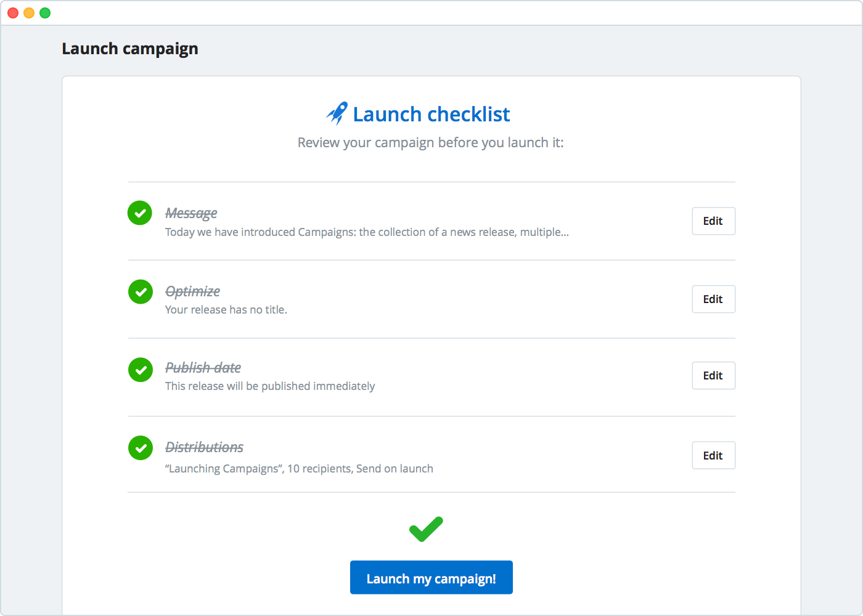Toggle the green check circle beside Optimize
The image size is (863, 616).
pos(141,291)
